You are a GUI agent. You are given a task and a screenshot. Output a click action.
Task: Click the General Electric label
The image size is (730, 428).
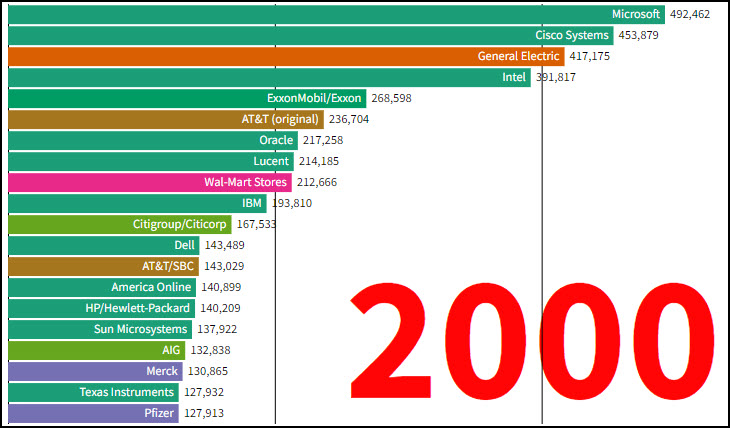coord(518,56)
